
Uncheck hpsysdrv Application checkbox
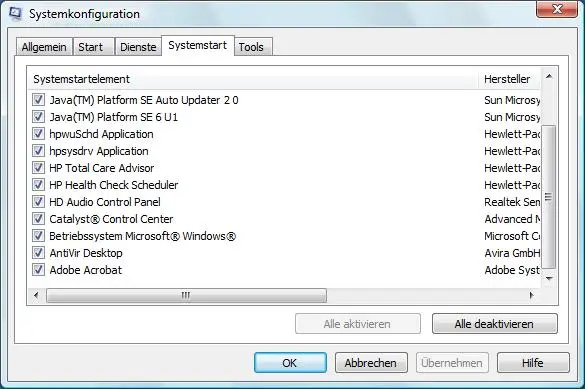38,151
